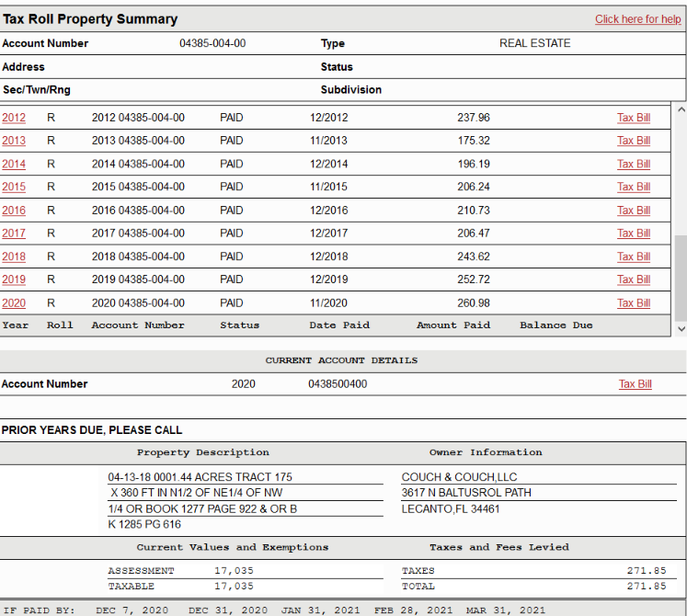Select amount paid 252.72
This screenshot has height=616, width=687.
point(474,279)
